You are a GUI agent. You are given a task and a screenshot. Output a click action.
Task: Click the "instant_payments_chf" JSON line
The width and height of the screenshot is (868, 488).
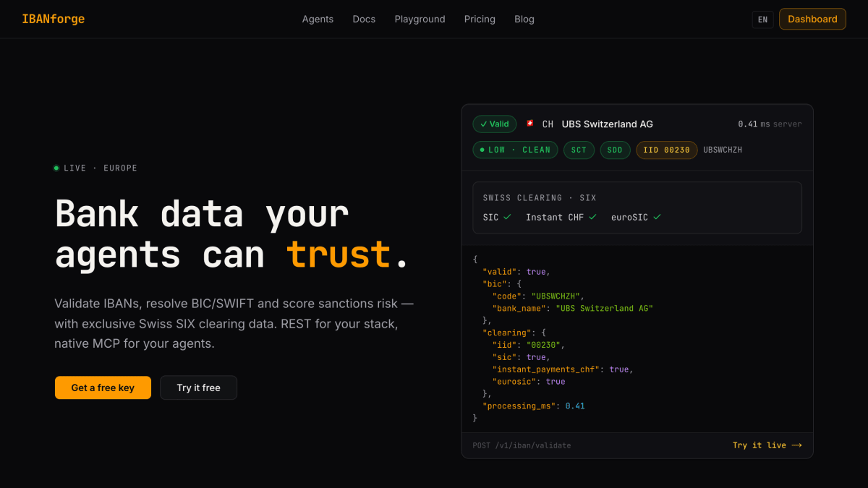(563, 369)
